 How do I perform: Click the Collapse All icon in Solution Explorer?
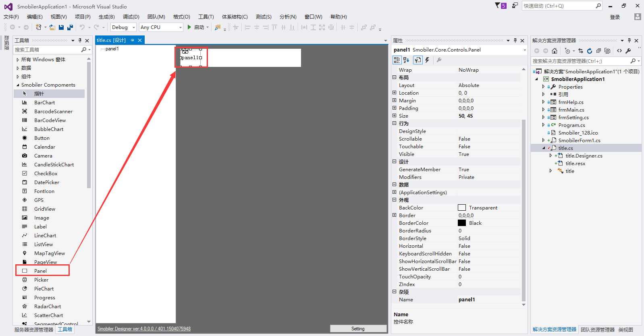coord(598,51)
